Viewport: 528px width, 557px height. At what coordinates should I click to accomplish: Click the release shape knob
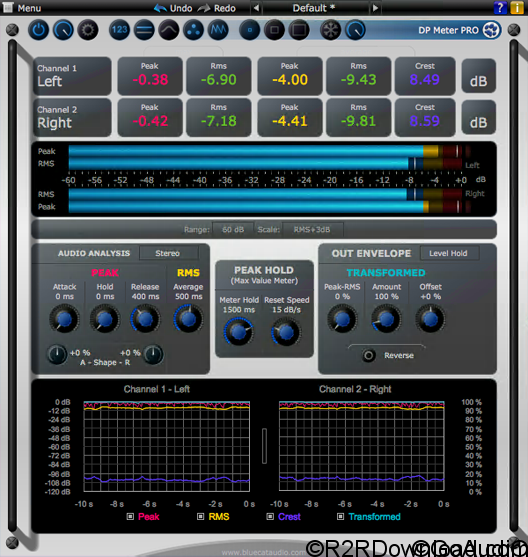[153, 354]
